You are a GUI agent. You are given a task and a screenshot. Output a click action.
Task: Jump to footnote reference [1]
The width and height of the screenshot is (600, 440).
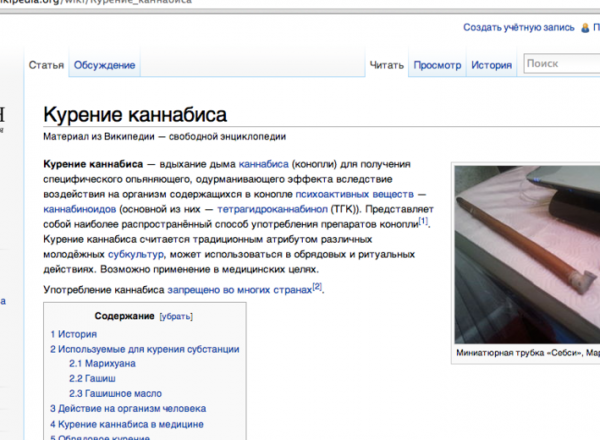pyautogui.click(x=423, y=221)
